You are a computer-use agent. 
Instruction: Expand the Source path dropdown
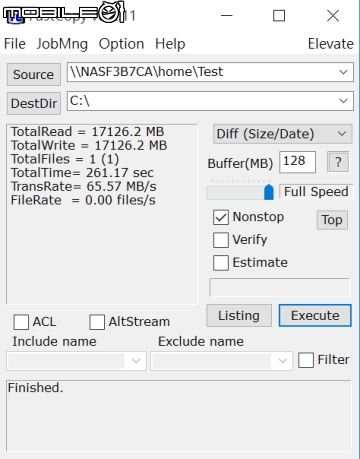tap(343, 72)
